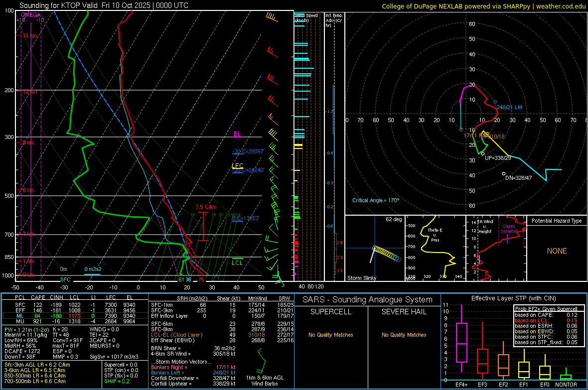Click the "Corfidi Upshear" vector line
The image size is (588, 390).
point(193,384)
